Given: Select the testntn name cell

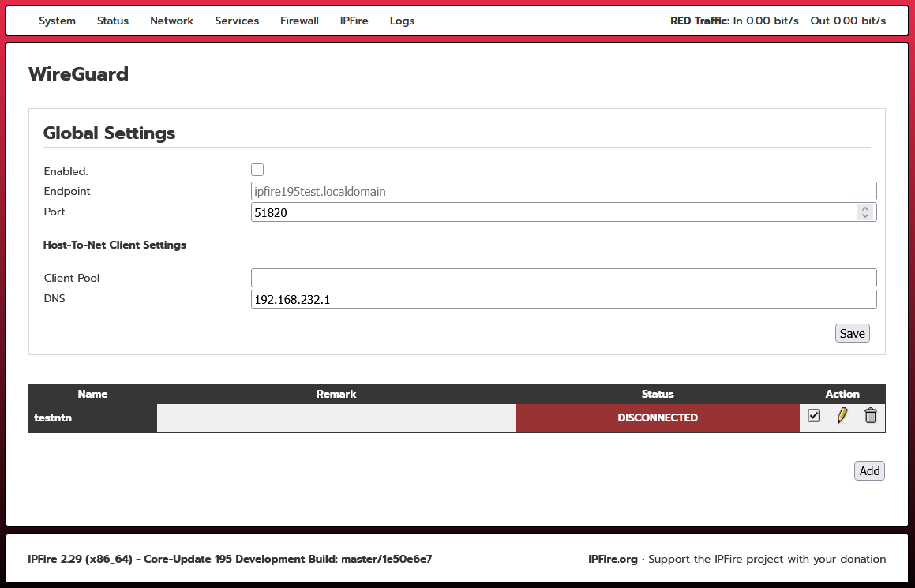Looking at the screenshot, I should click(x=93, y=418).
